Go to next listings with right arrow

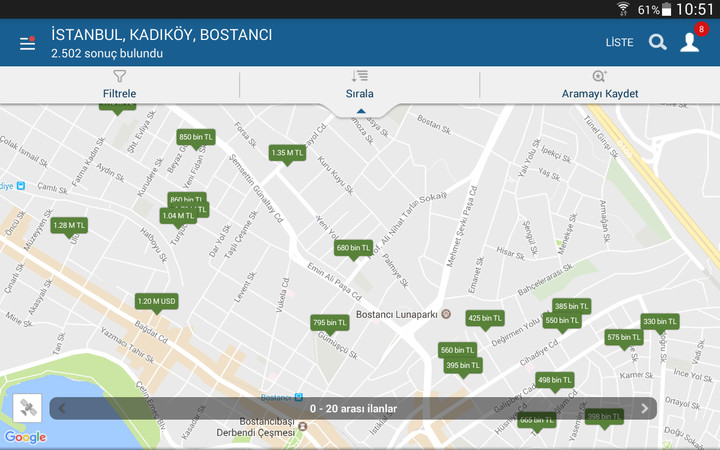tap(645, 408)
